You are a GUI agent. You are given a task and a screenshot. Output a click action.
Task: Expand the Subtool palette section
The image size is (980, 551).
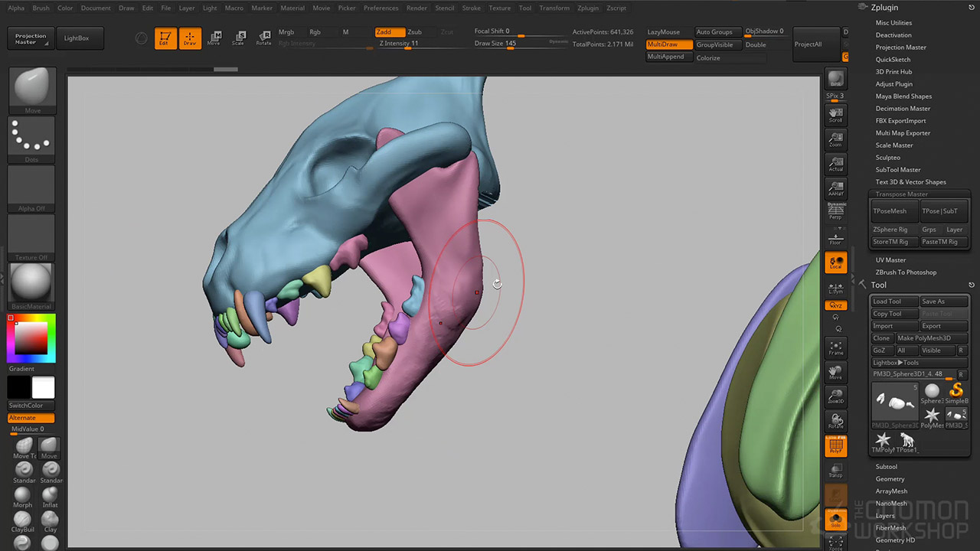(x=886, y=467)
